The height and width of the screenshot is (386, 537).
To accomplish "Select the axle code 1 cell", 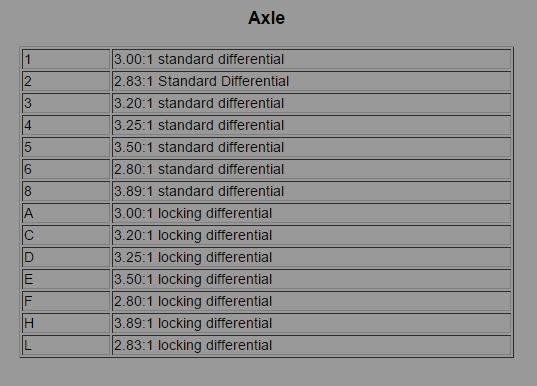I will 66,59.
